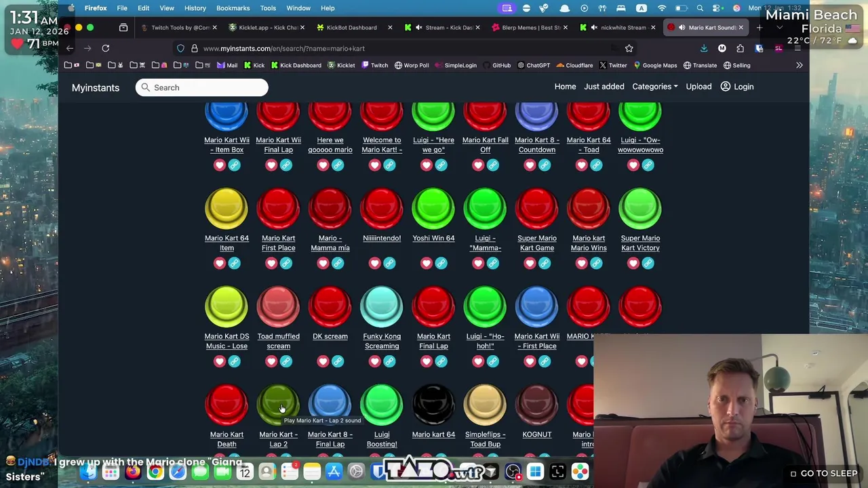Favorite the Mario Kart First Place sound
This screenshot has height=488, width=868.
pos(271,263)
